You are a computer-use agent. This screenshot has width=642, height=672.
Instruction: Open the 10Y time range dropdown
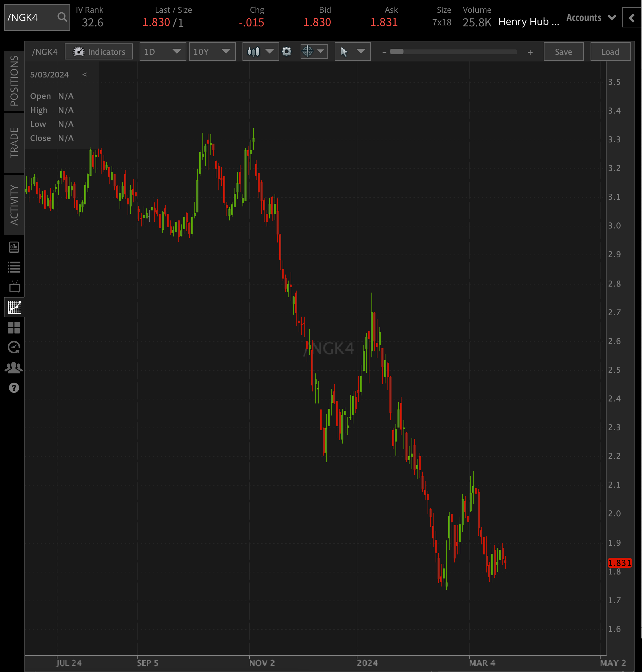(x=212, y=52)
